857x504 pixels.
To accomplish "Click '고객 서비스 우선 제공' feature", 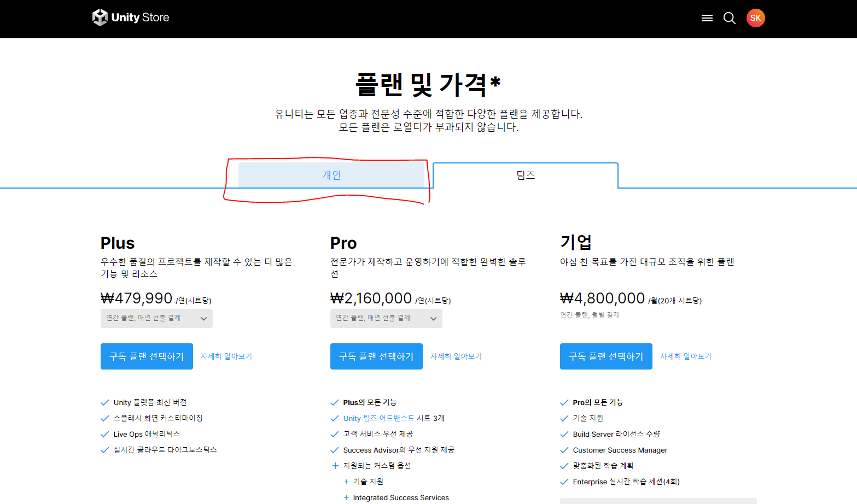I will point(378,434).
